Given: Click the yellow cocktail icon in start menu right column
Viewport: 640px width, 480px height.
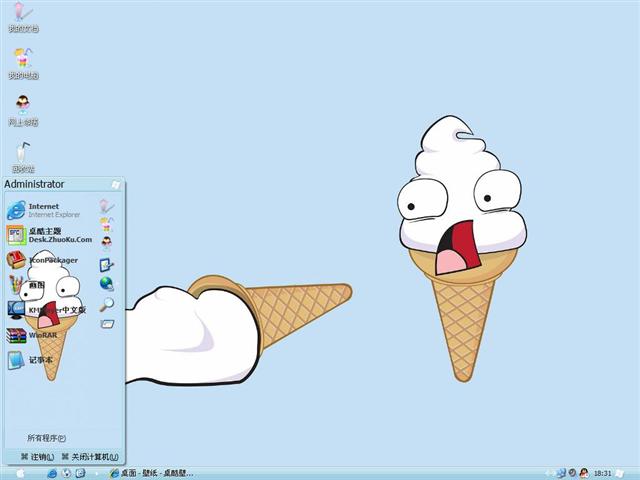Looking at the screenshot, I should coord(107,224).
